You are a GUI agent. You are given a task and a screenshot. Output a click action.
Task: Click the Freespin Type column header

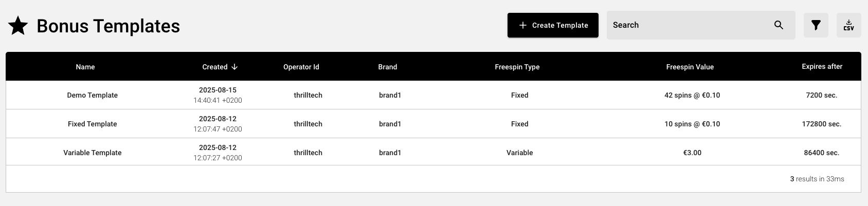point(517,67)
